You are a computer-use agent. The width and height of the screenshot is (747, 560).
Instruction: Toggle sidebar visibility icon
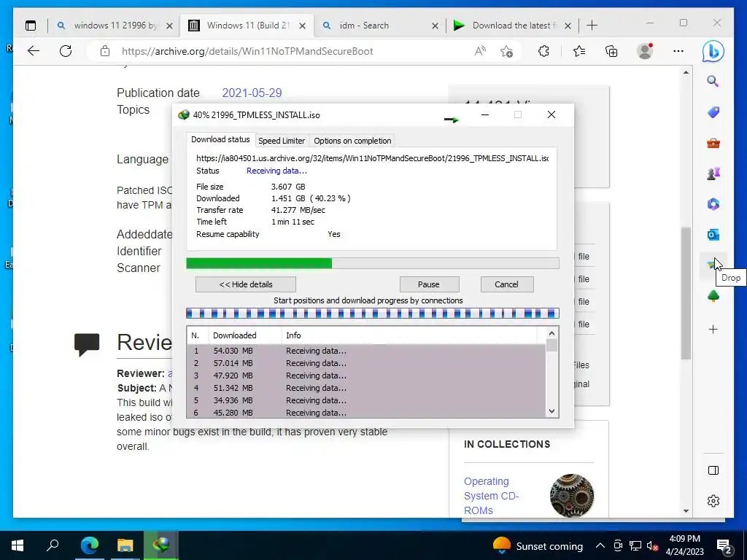pyautogui.click(x=713, y=470)
